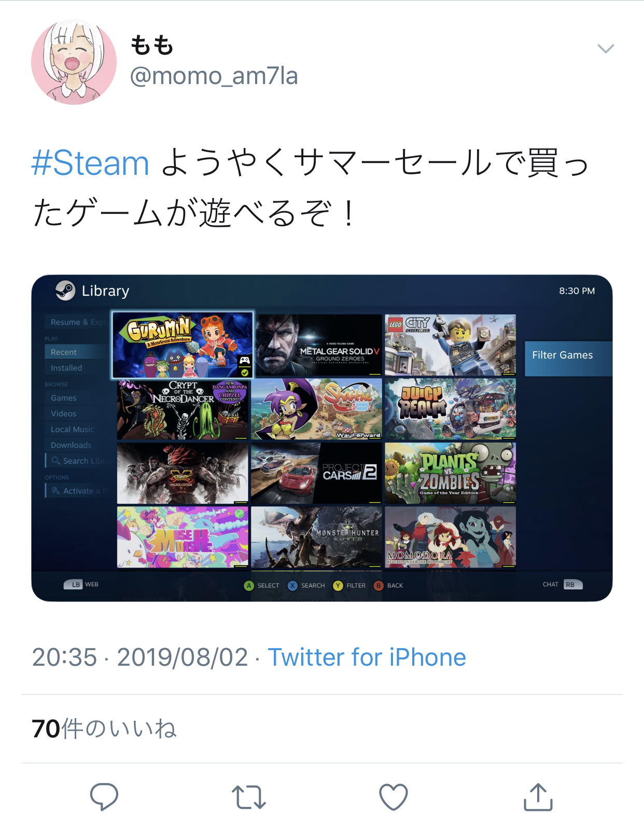Image resolution: width=644 pixels, height=825 pixels.
Task: View the 70件のいいね likes list
Action: pos(104,728)
